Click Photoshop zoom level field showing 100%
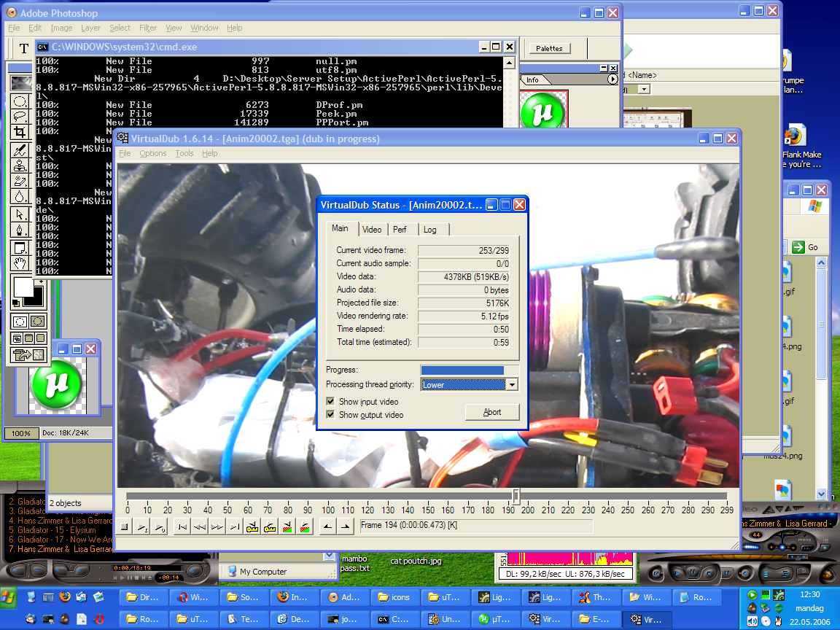840x630 pixels. 21,433
